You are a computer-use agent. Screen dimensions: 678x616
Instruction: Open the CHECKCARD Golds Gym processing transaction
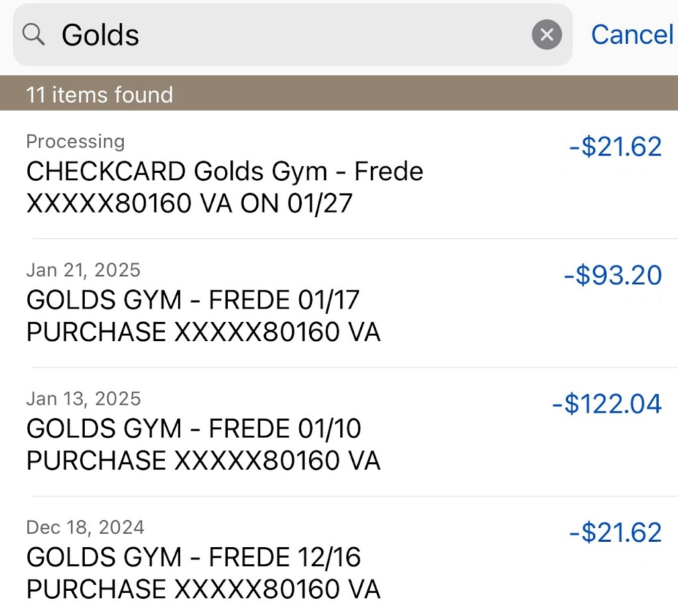click(224, 172)
